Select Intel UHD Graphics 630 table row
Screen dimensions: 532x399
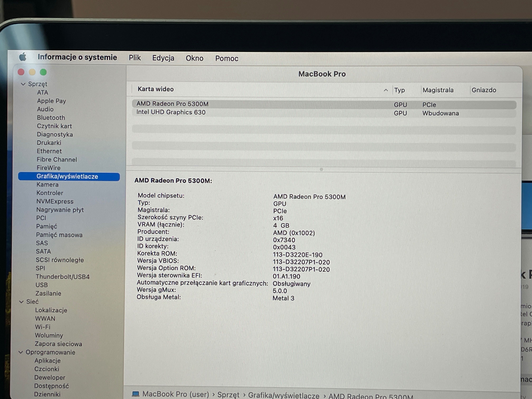pyautogui.click(x=324, y=113)
